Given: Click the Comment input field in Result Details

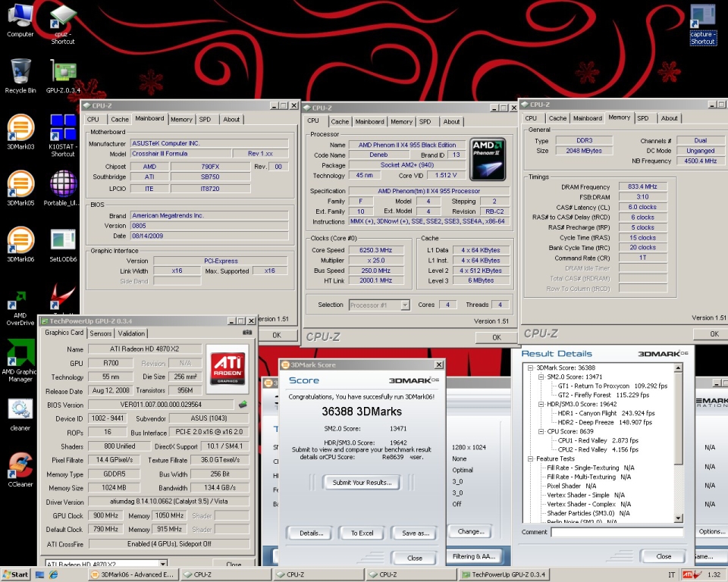Looking at the screenshot, I should point(617,532).
